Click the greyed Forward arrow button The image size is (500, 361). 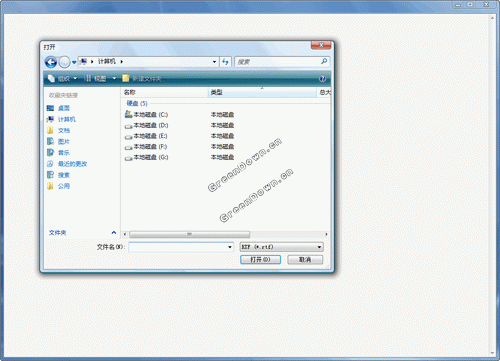(x=64, y=62)
